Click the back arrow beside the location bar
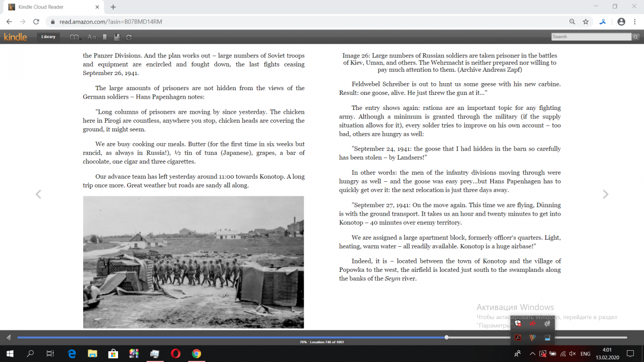The image size is (644, 362). tap(8, 337)
